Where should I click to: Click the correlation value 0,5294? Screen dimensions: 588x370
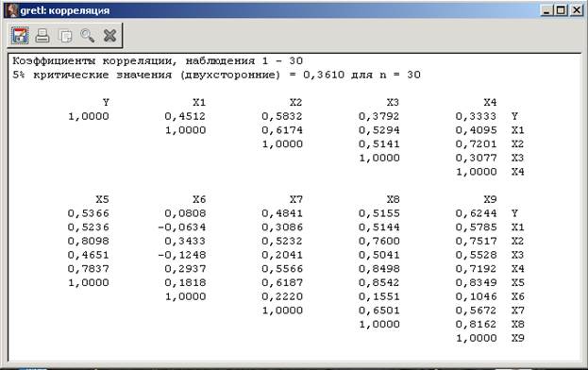[x=379, y=130]
